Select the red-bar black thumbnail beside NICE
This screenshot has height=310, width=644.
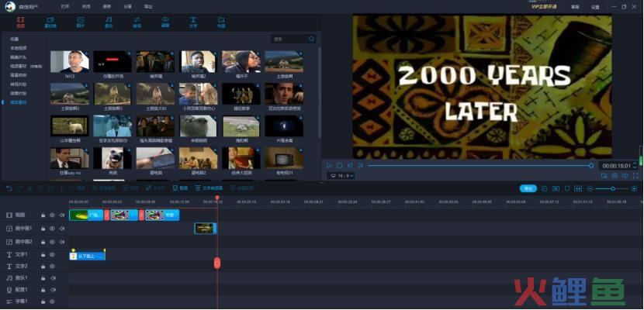113,61
